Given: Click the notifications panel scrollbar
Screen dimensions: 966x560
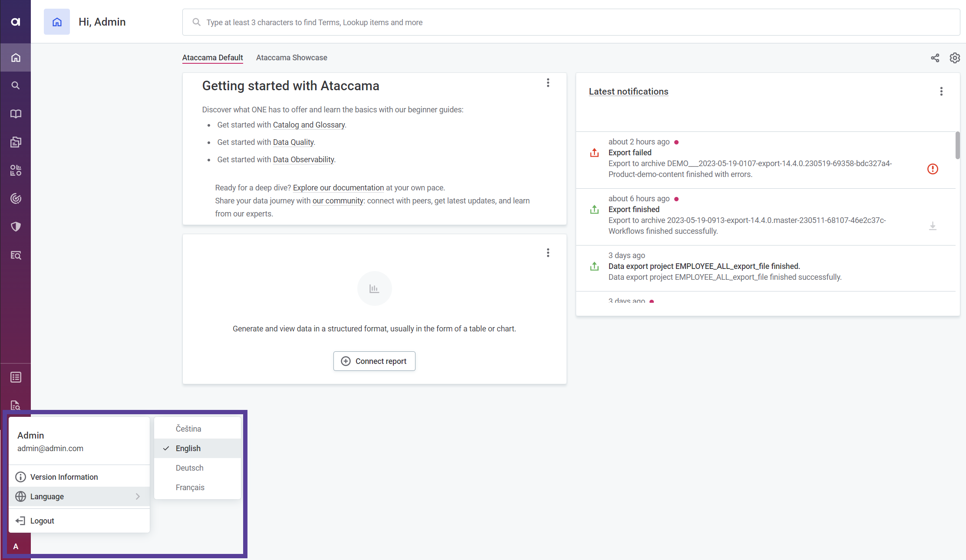Looking at the screenshot, I should [x=957, y=145].
